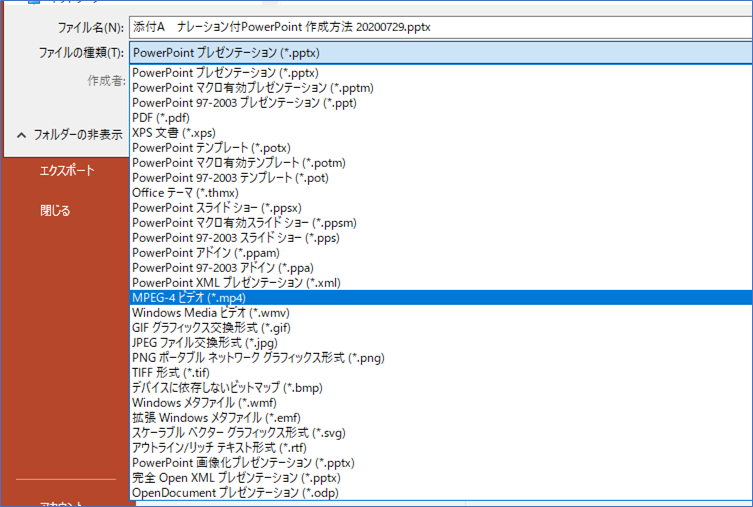Click 閉じる in the backstage menu

pos(55,210)
